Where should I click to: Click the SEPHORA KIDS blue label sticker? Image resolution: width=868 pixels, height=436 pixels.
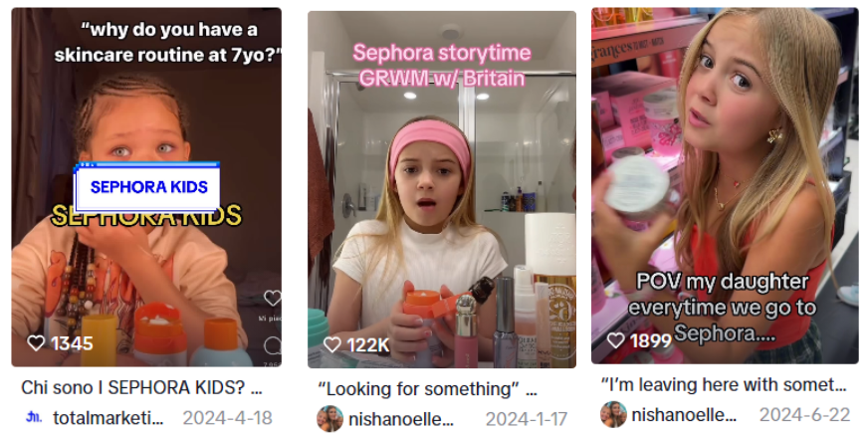147,187
